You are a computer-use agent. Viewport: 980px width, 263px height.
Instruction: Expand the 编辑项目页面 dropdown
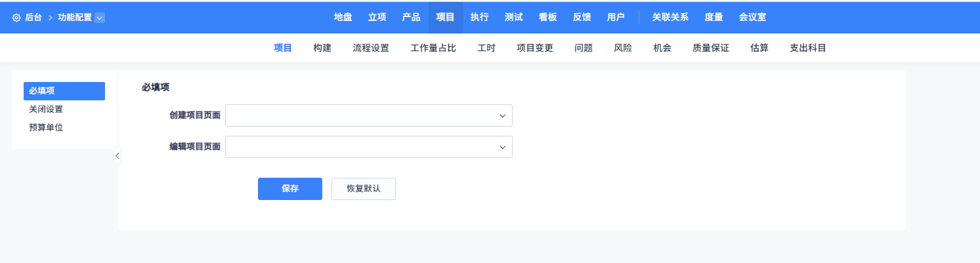[368, 147]
